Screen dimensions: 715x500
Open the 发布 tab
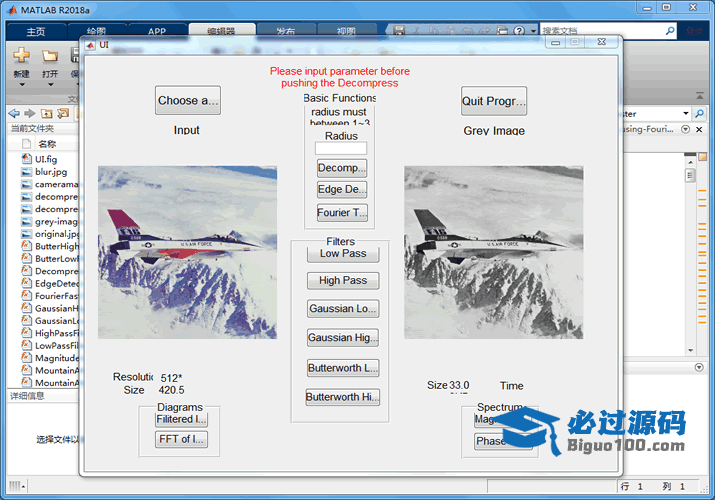click(x=286, y=31)
